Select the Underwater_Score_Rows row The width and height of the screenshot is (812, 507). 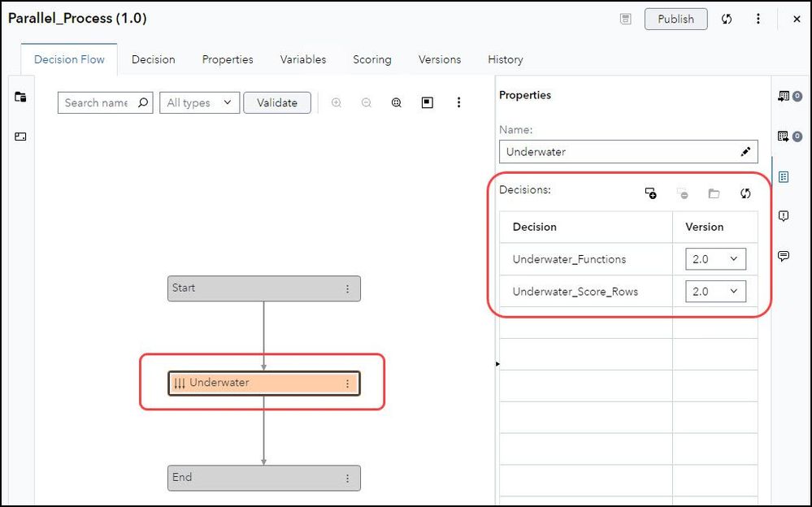628,292
